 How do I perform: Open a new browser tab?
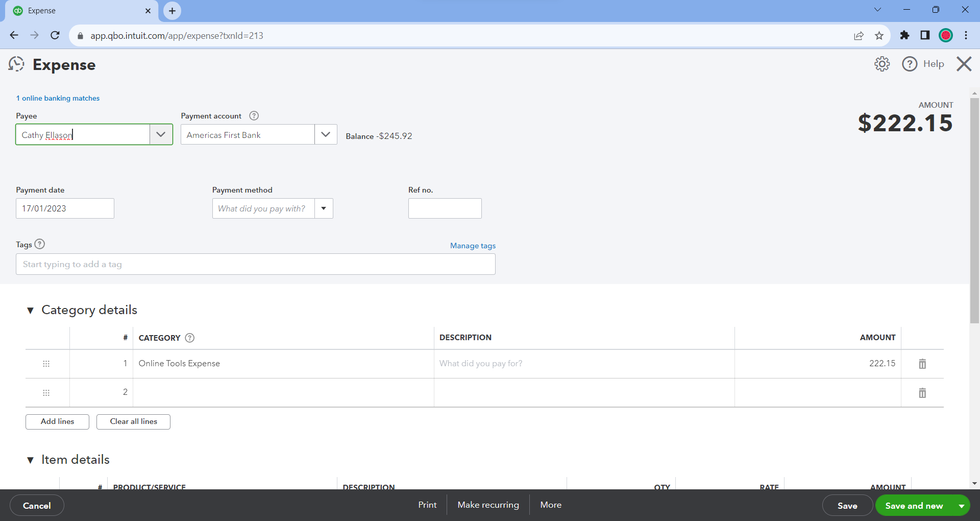coord(172,11)
